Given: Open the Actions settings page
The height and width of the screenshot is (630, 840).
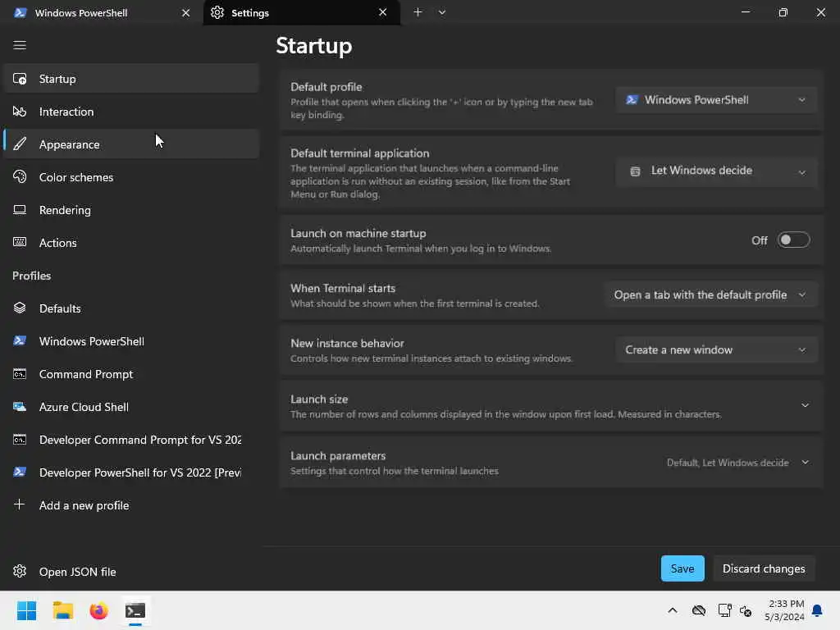Looking at the screenshot, I should click(x=131, y=242).
